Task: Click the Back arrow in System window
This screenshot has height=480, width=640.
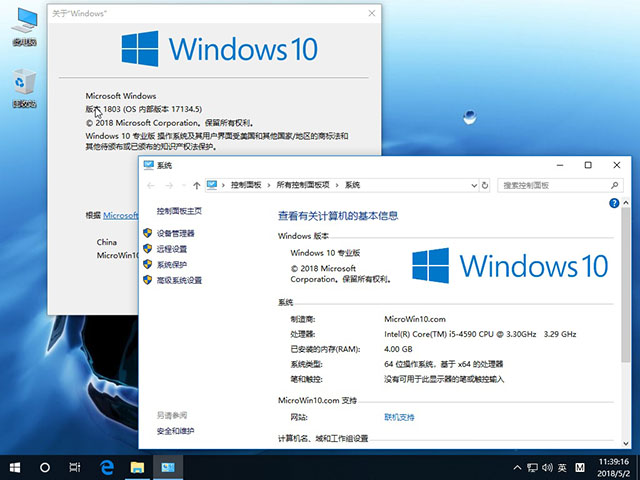Action: [151, 185]
